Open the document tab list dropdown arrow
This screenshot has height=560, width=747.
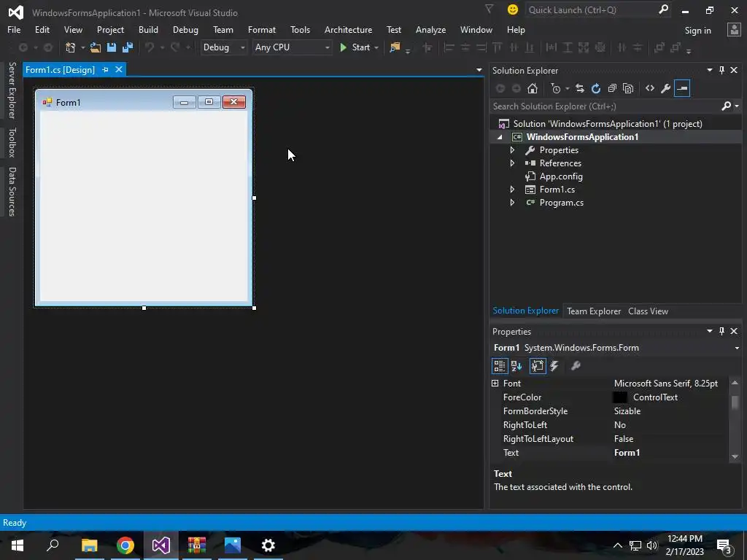tap(479, 70)
